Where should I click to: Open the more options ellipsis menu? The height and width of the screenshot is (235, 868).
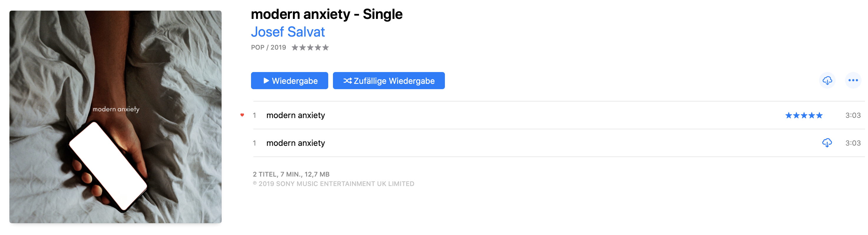click(853, 80)
